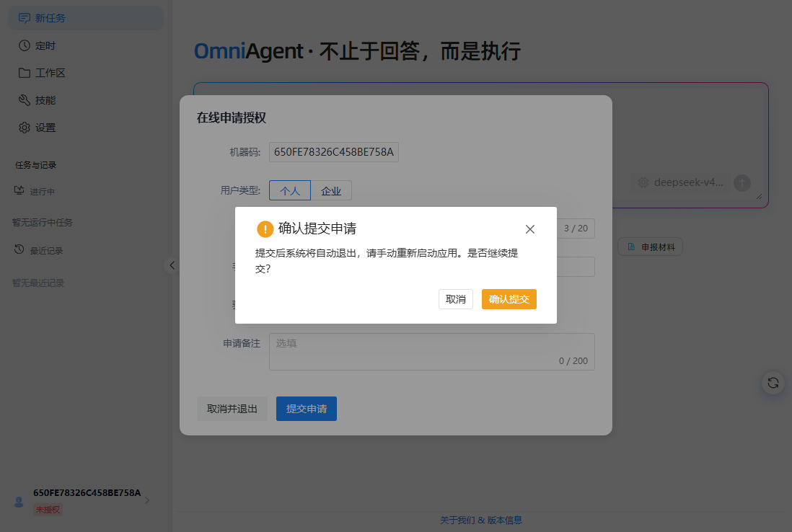
Task: Click the wrench icon beside 技能
Action: [x=25, y=100]
